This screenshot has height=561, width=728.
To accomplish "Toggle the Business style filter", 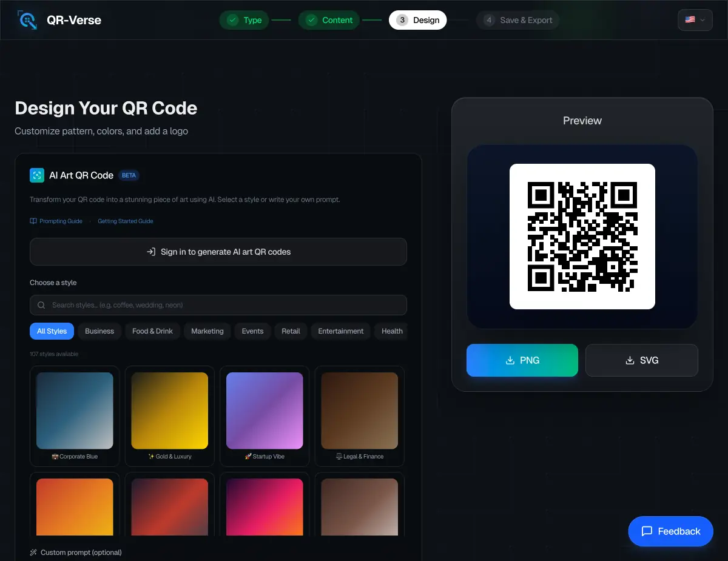I will pyautogui.click(x=99, y=331).
